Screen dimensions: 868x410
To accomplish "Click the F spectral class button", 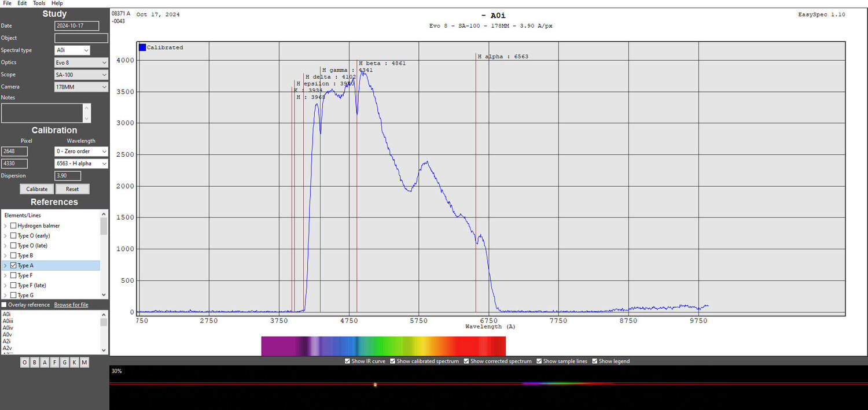I will click(x=54, y=363).
